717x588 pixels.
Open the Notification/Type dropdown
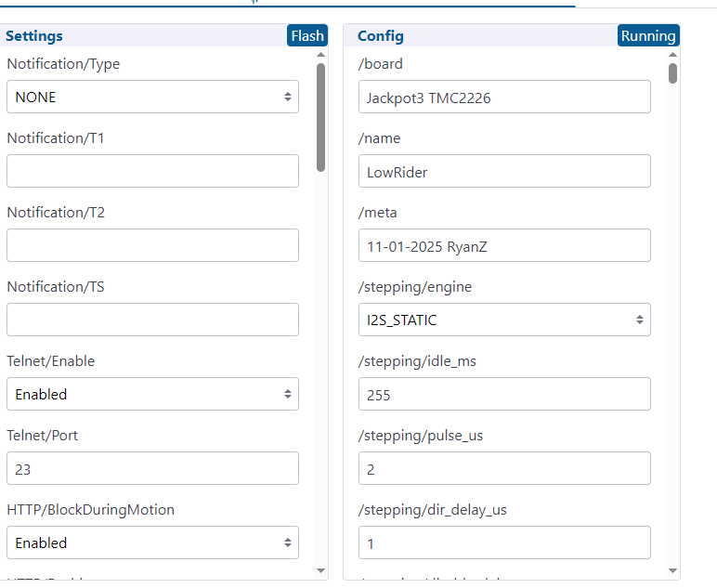[x=152, y=97]
